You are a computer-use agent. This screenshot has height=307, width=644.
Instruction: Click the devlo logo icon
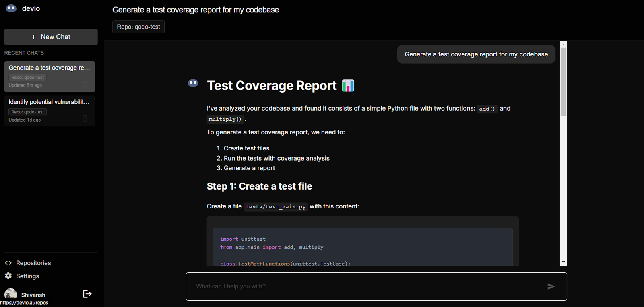click(x=11, y=8)
